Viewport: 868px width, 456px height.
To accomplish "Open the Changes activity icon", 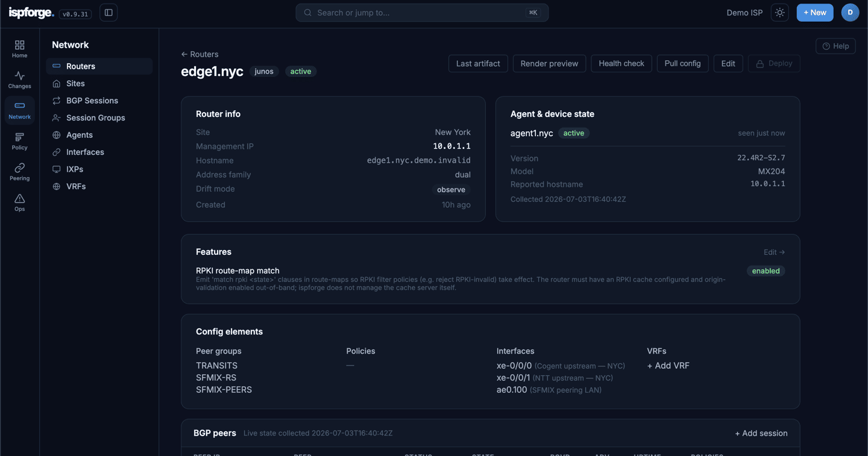I will click(x=19, y=80).
